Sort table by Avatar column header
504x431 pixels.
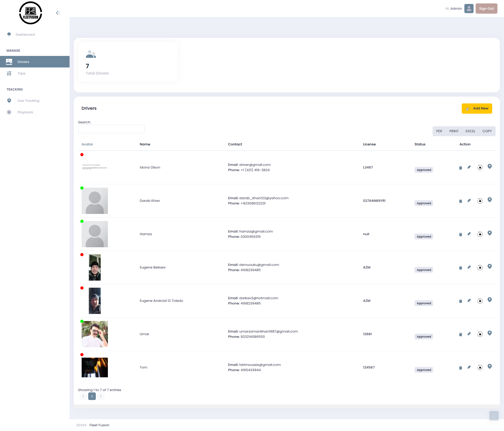(x=87, y=144)
